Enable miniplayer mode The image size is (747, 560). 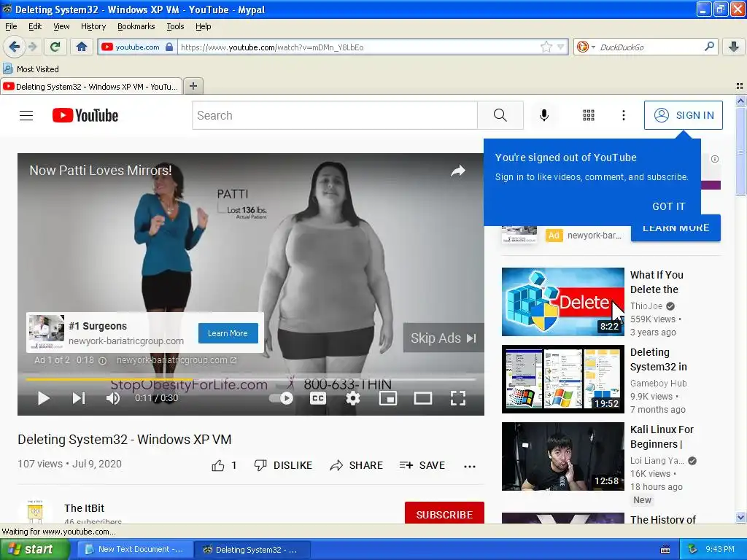tap(388, 398)
